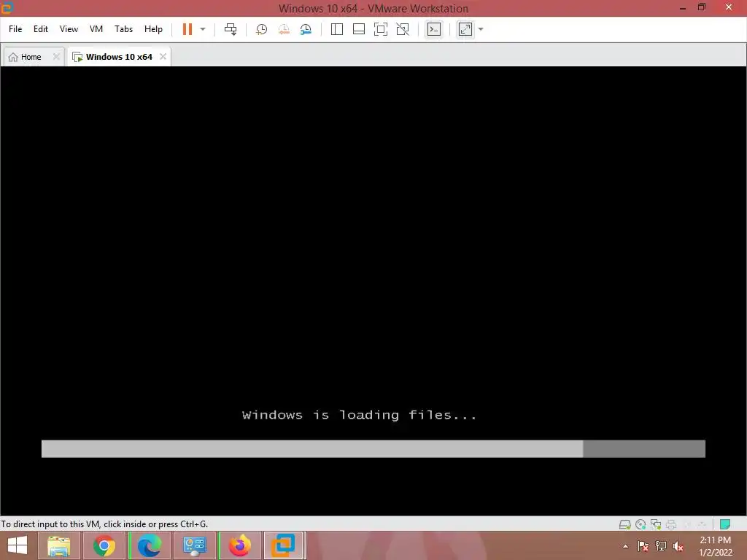The image size is (747, 560).
Task: Open Control Panel from the taskbar
Action: (194, 545)
